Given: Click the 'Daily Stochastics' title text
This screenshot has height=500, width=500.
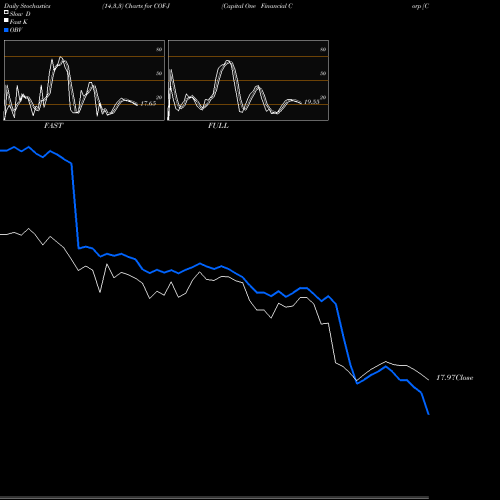Looking at the screenshot, I should (27, 6).
